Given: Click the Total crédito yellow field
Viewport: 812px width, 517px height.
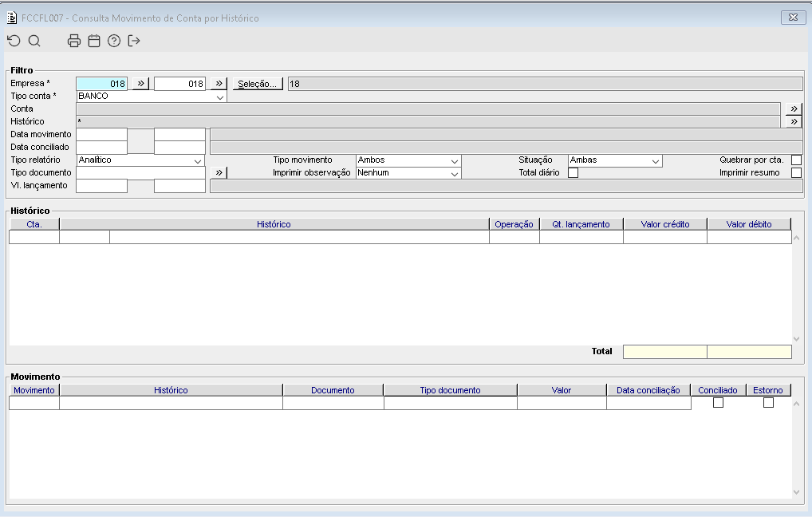Looking at the screenshot, I should click(x=665, y=352).
